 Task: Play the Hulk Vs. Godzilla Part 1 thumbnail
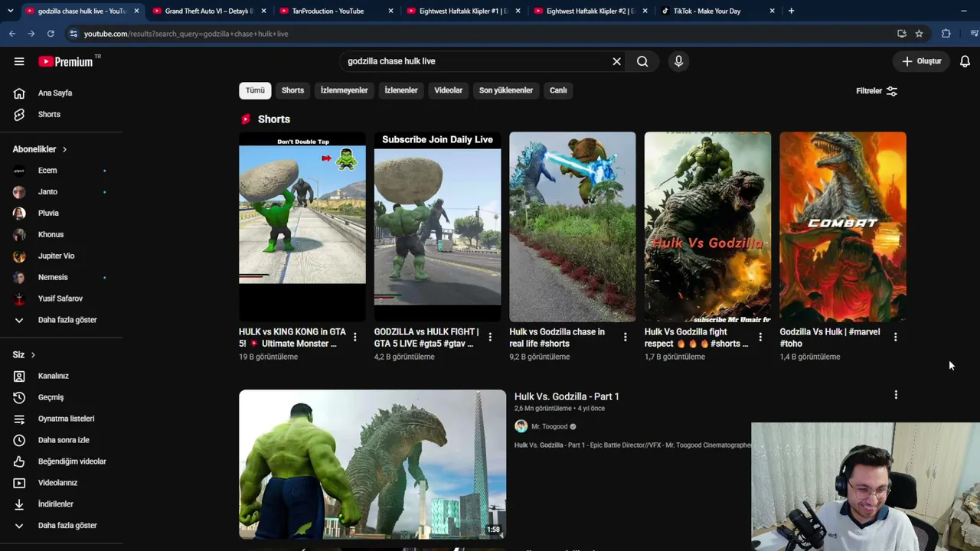372,464
